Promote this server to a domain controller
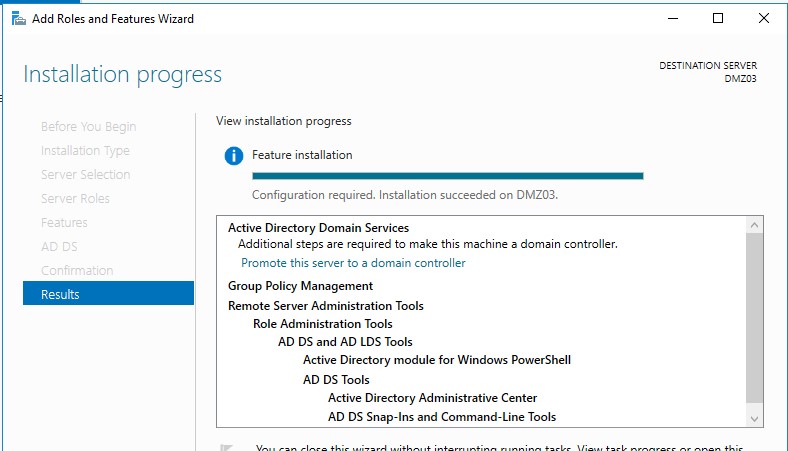Screen dimensions: 788x451 (x=353, y=263)
